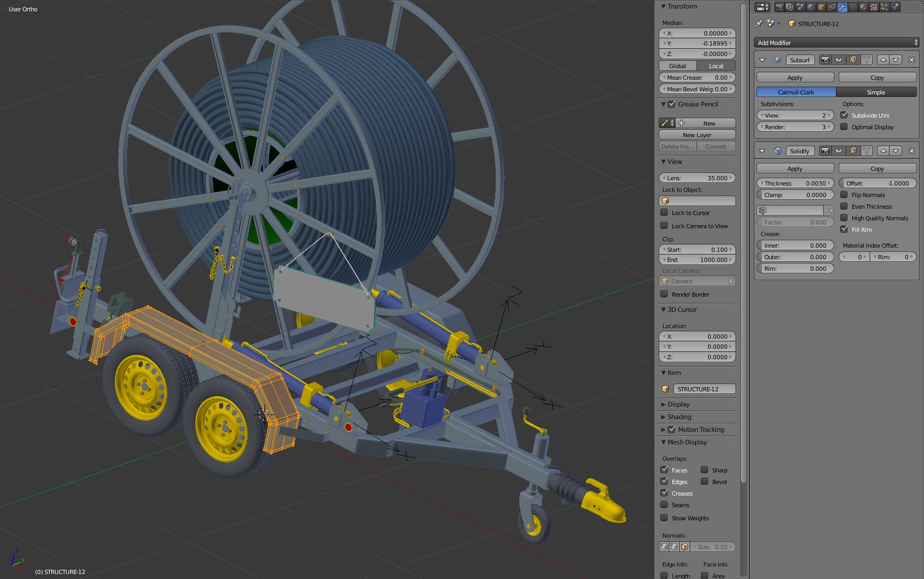Expand the Motion Tracking panel

(x=664, y=429)
